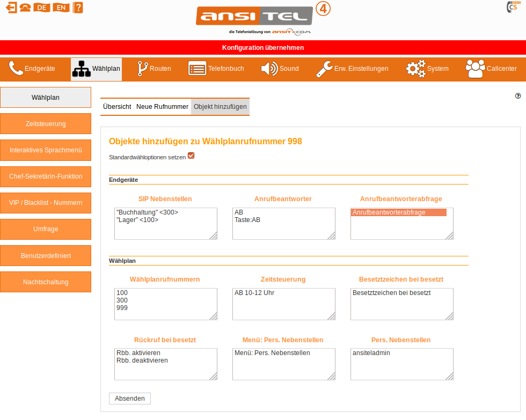Image resolution: width=526 pixels, height=420 pixels.
Task: Open the help book icon
Action: pos(78,8)
